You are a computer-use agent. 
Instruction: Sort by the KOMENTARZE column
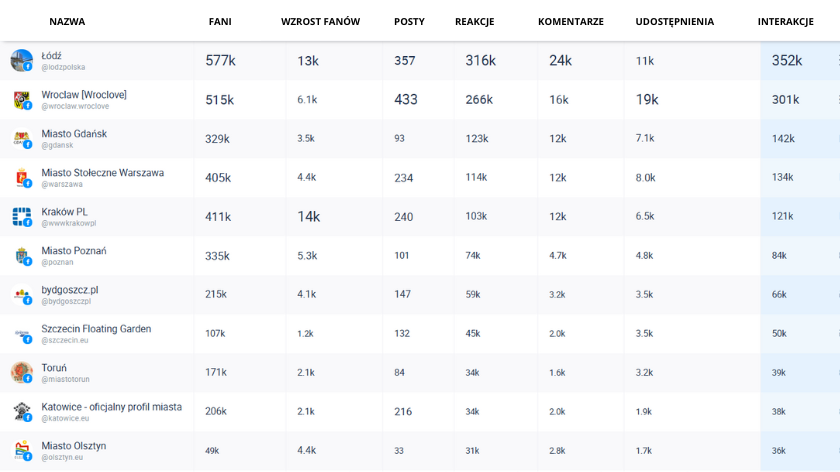pyautogui.click(x=570, y=21)
